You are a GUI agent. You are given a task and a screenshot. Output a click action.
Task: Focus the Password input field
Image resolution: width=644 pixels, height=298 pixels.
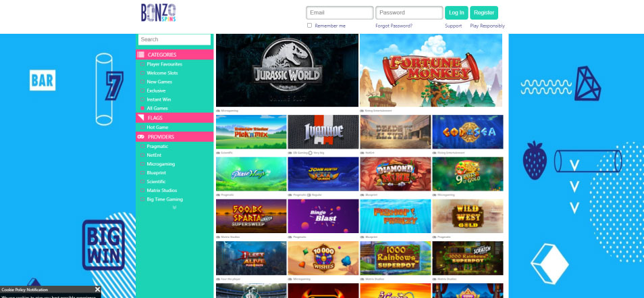[x=409, y=13]
